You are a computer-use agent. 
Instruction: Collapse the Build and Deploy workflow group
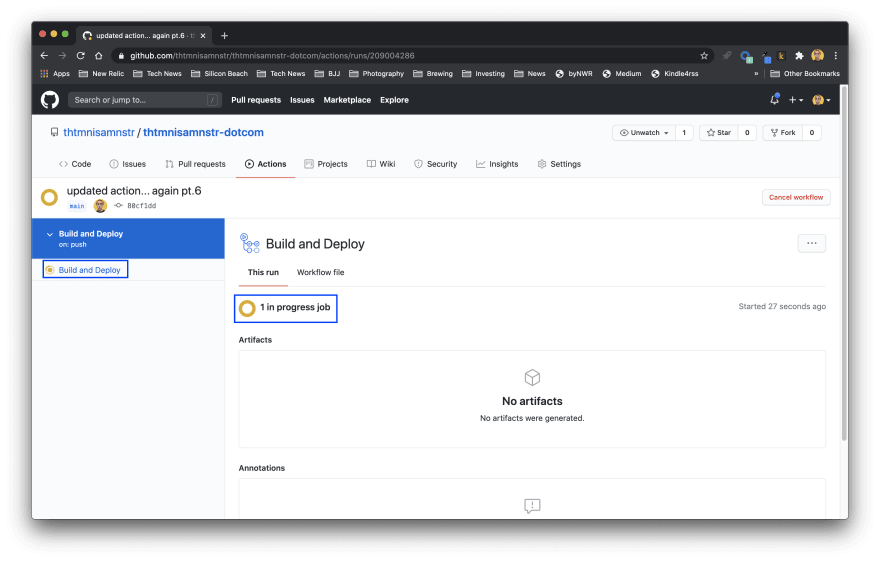[49, 234]
